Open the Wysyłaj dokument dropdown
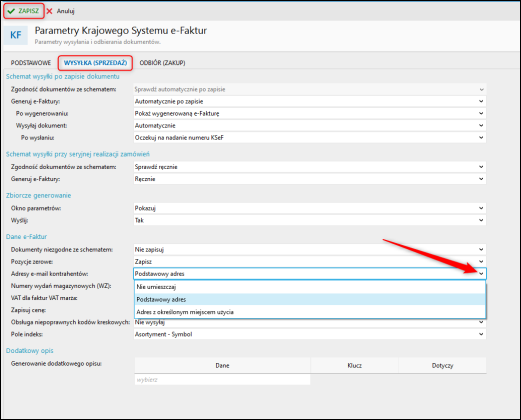This screenshot has height=420, width=521. (x=310, y=126)
